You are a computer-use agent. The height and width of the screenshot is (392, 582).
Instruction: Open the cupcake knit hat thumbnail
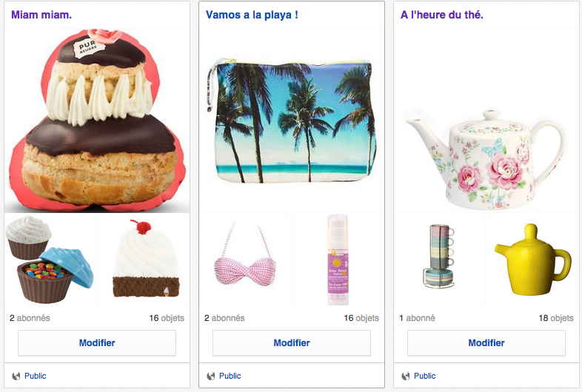(x=144, y=259)
